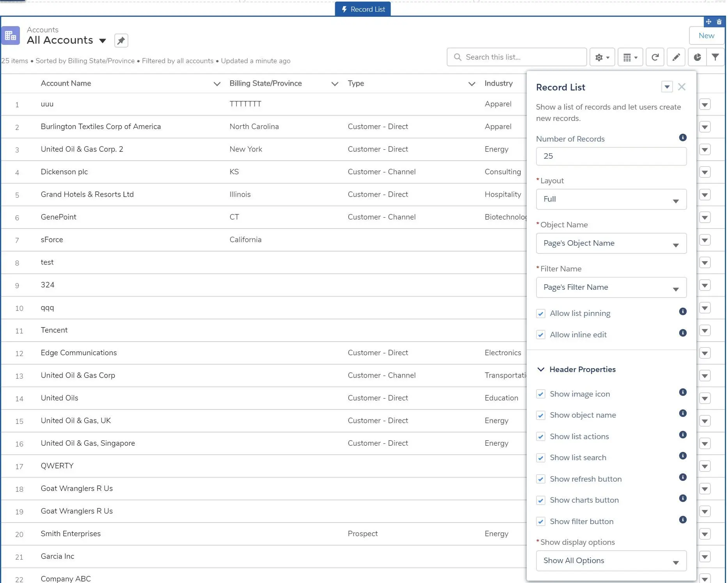Open Smith Enterprises account
Image resolution: width=728 pixels, height=583 pixels.
(x=71, y=534)
